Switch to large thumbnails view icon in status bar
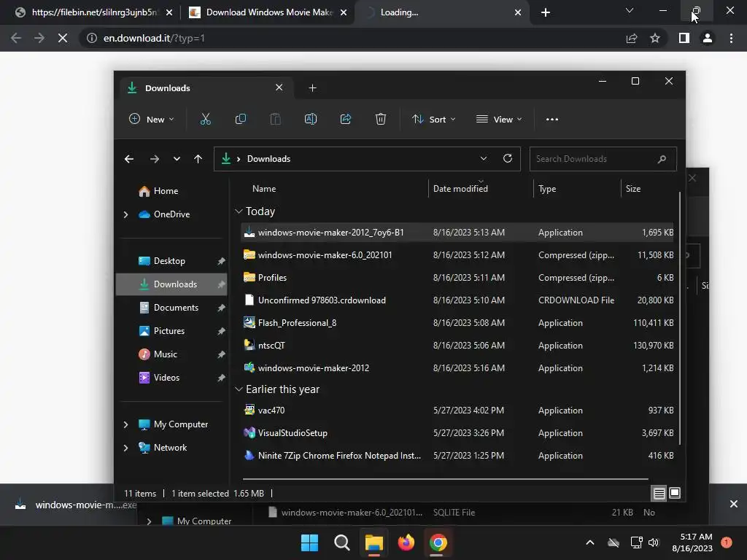The image size is (747, 560). pos(675,493)
